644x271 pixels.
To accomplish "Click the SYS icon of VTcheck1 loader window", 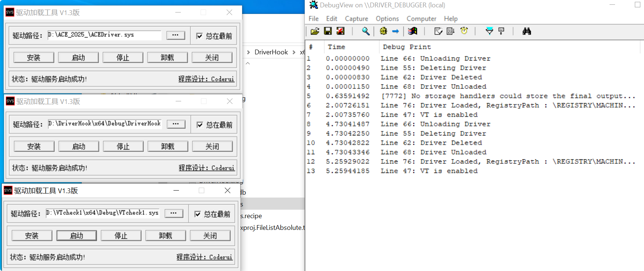I will tap(8, 190).
